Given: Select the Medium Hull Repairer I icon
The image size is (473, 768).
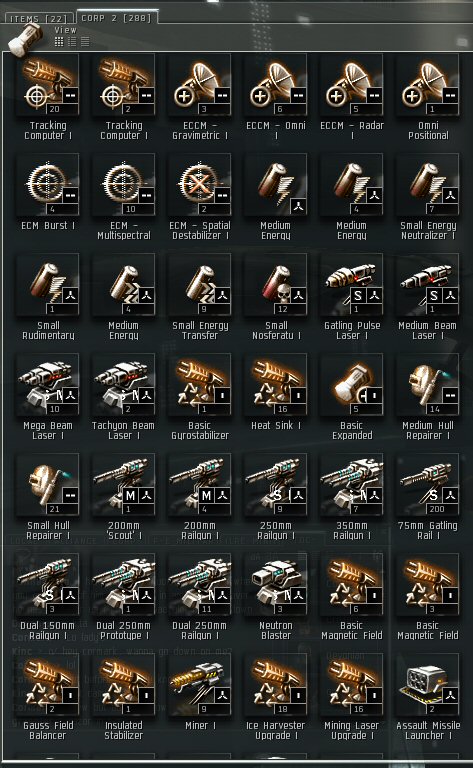Looking at the screenshot, I should coord(428,385).
